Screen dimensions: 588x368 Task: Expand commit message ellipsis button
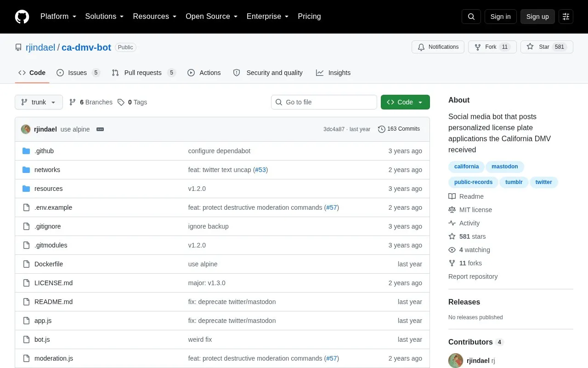tap(100, 129)
